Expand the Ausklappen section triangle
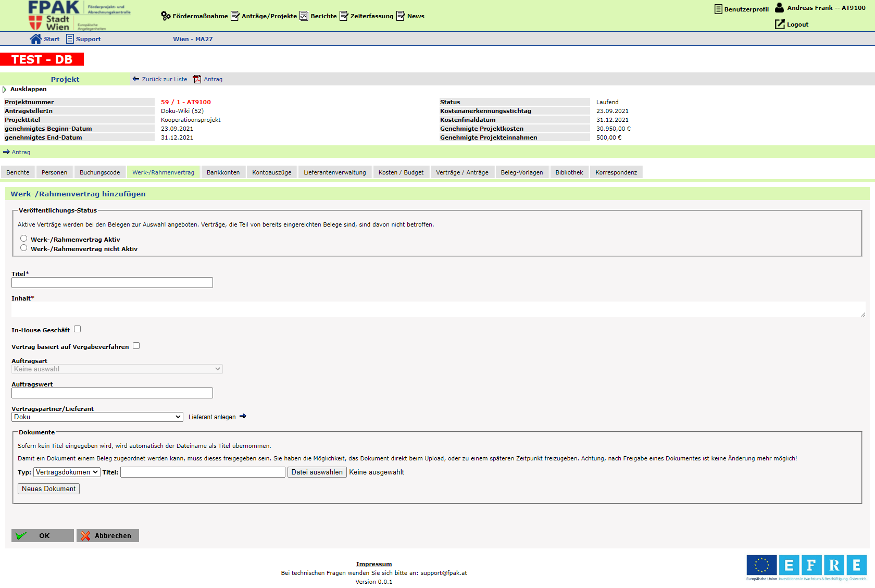Viewport: 875px width, 588px height. click(5, 90)
